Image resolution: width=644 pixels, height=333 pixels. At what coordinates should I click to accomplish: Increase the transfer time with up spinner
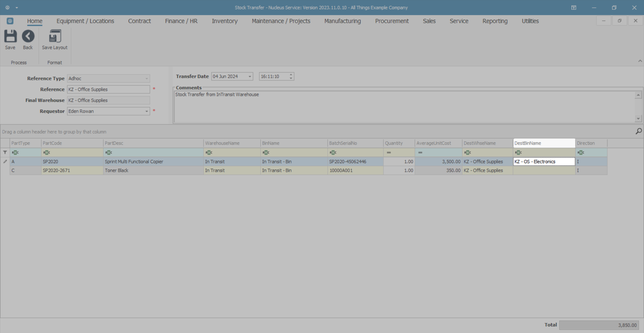coord(291,75)
